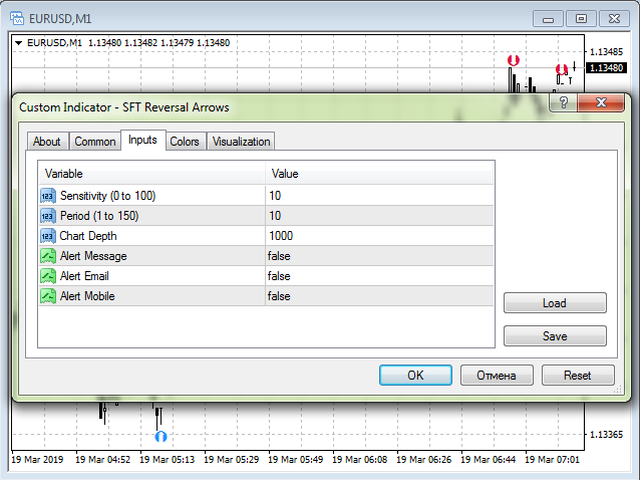Select the 'Alert Message' label

(93, 256)
